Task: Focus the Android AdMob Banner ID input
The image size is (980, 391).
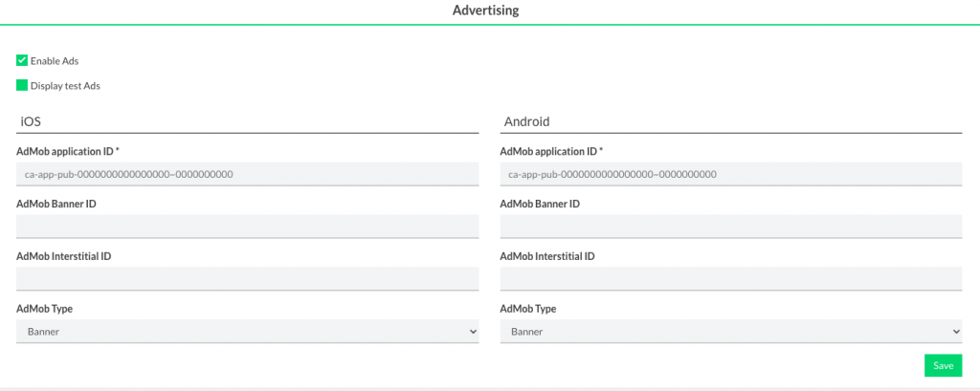Action: coord(730,227)
